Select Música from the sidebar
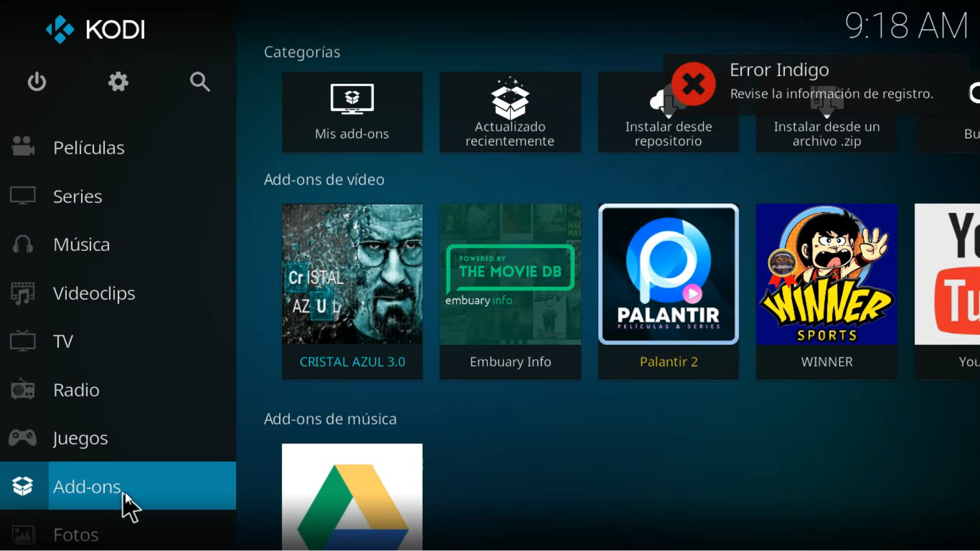 [81, 245]
